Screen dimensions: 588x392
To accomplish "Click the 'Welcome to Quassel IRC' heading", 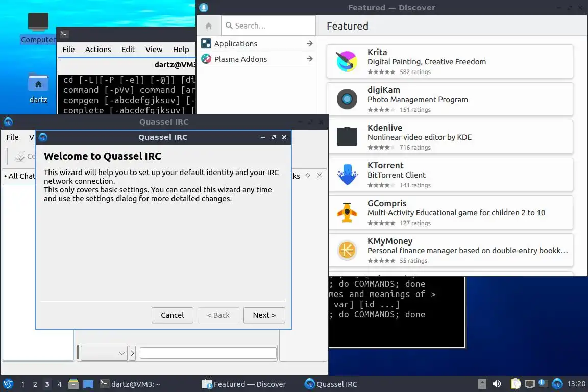I will tap(103, 156).
